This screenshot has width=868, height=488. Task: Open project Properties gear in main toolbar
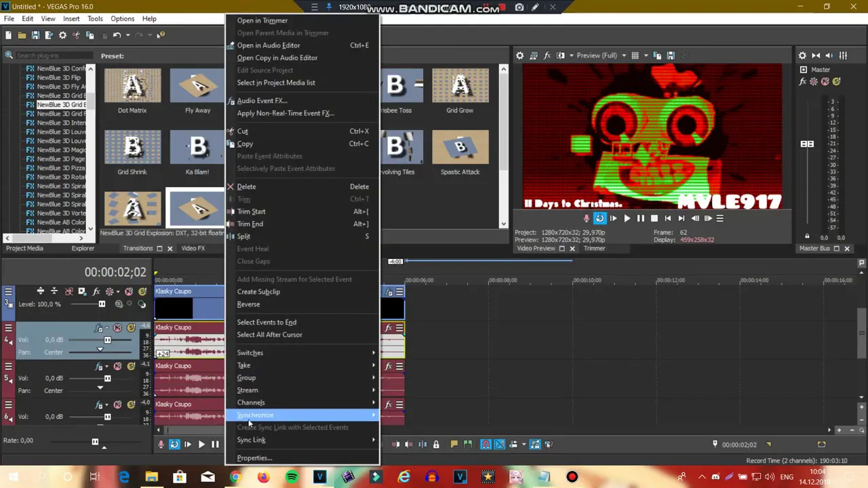coord(62,35)
